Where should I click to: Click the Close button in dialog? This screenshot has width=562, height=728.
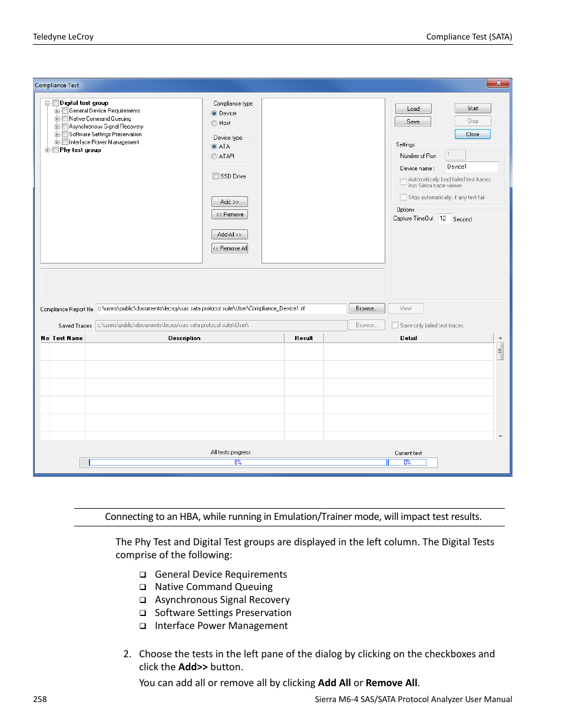472,134
